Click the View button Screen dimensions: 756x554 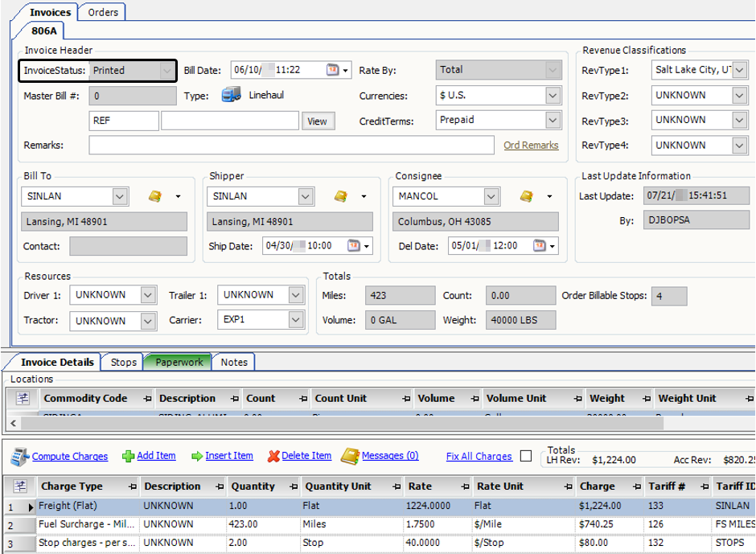[318, 121]
